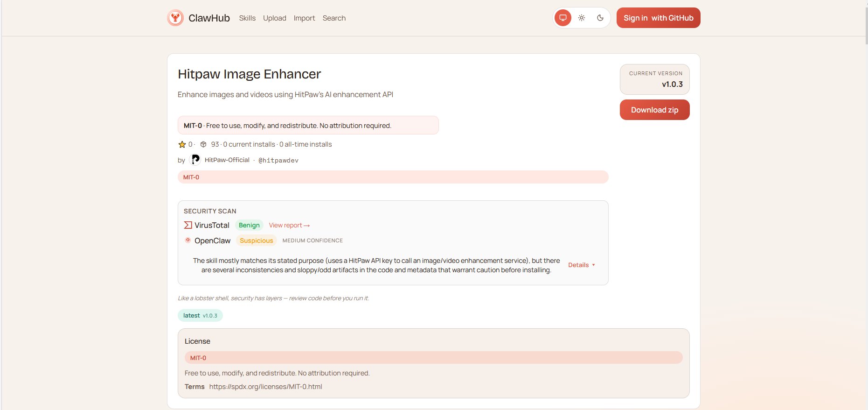Visit the @hitpawdev profile handle
The height and width of the screenshot is (410, 868).
tap(278, 160)
